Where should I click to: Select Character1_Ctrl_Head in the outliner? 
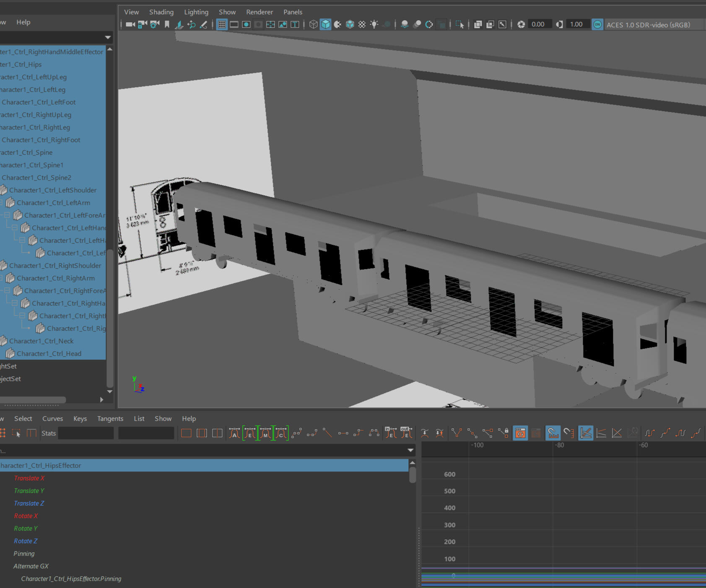click(x=49, y=354)
